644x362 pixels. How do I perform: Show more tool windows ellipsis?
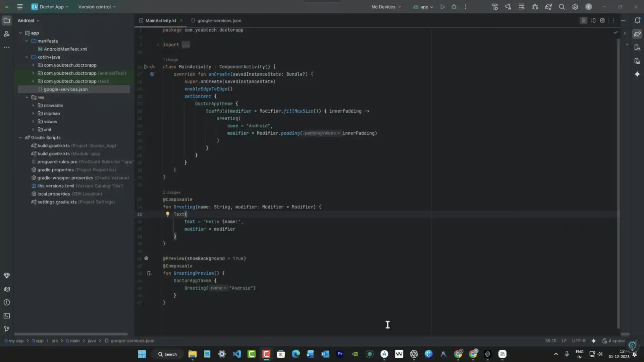tap(7, 47)
